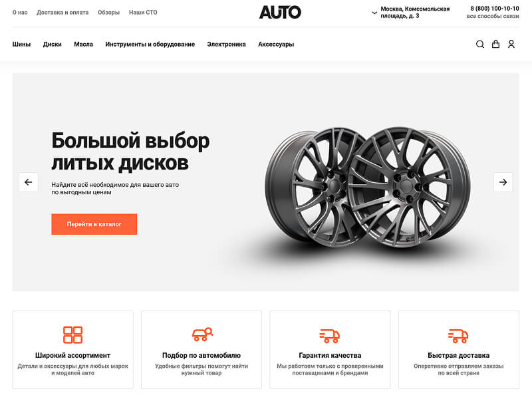Click the truck icon above Быстрая доставка
Screen dimensions: 532x399
coord(458,335)
